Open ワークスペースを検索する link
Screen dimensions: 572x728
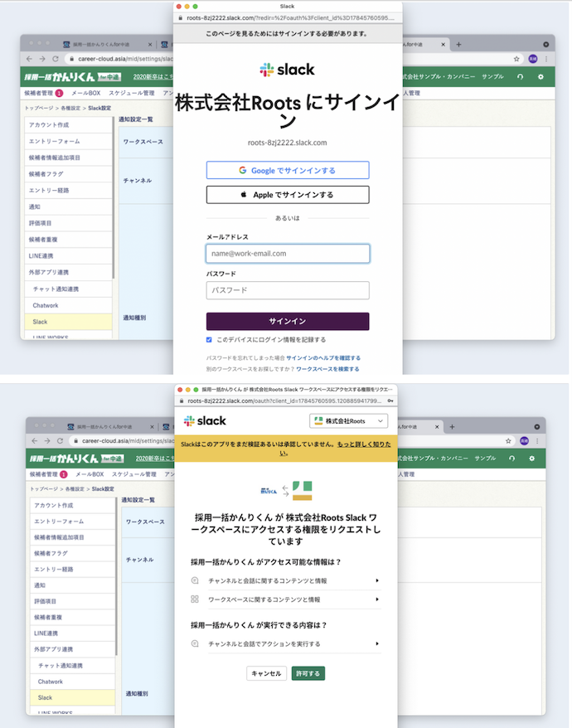pyautogui.click(x=327, y=369)
